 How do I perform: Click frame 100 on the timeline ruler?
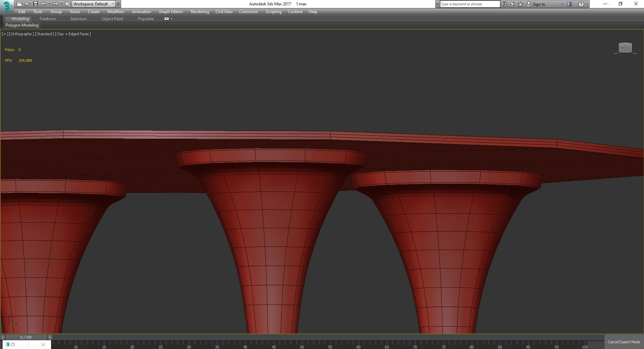585,347
